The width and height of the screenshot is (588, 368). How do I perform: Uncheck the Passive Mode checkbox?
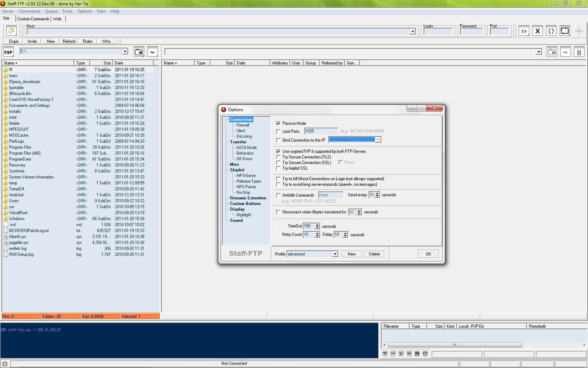pyautogui.click(x=278, y=123)
